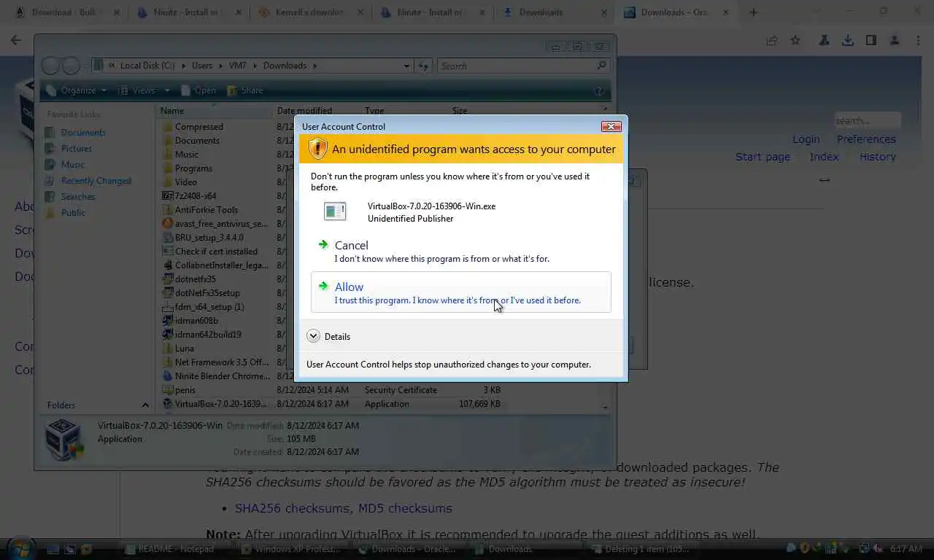Click the VM7 breadcrumb in address bar

[x=238, y=66]
